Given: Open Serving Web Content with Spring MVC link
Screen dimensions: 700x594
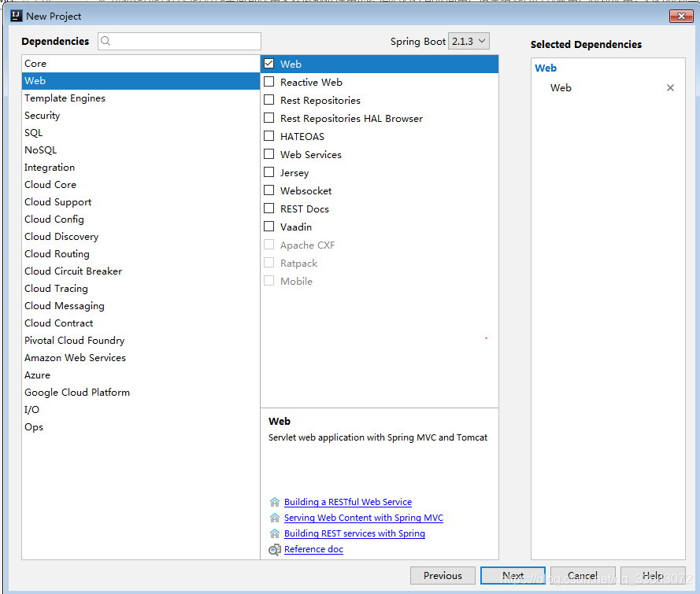Looking at the screenshot, I should click(x=364, y=518).
